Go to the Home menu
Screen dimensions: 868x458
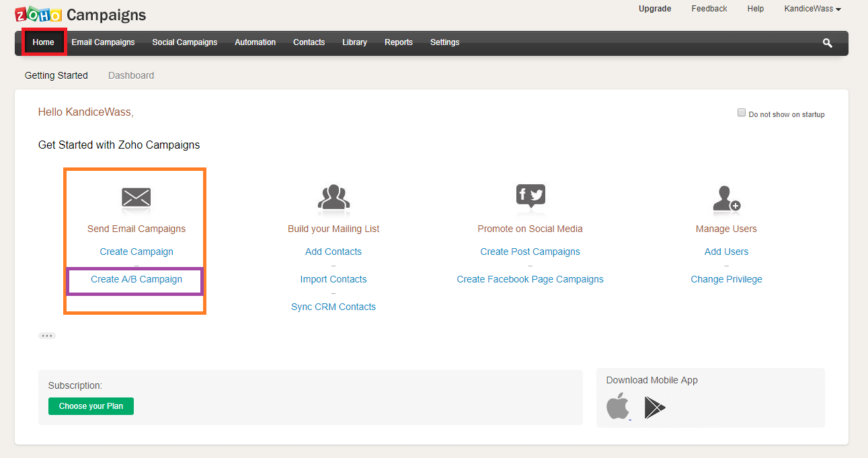43,42
